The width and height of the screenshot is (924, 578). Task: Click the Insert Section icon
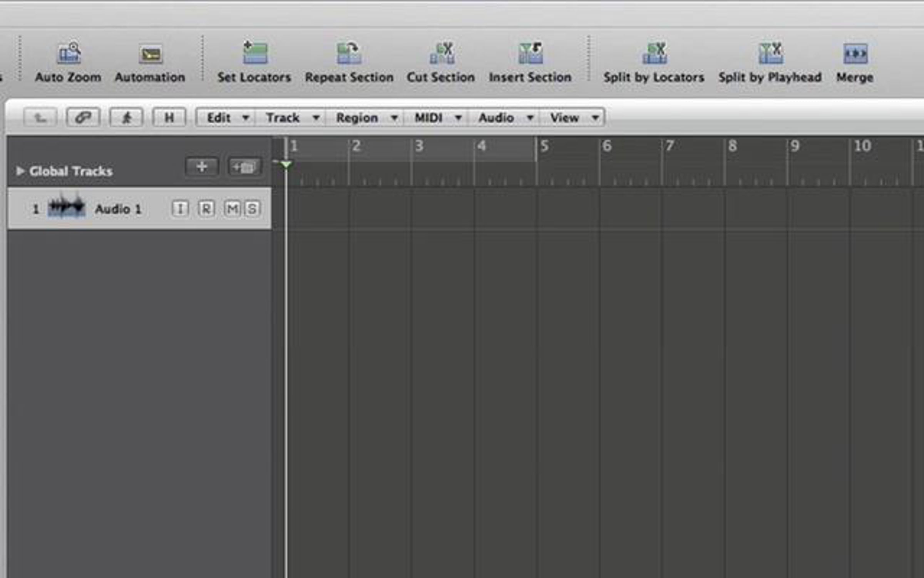click(x=531, y=53)
